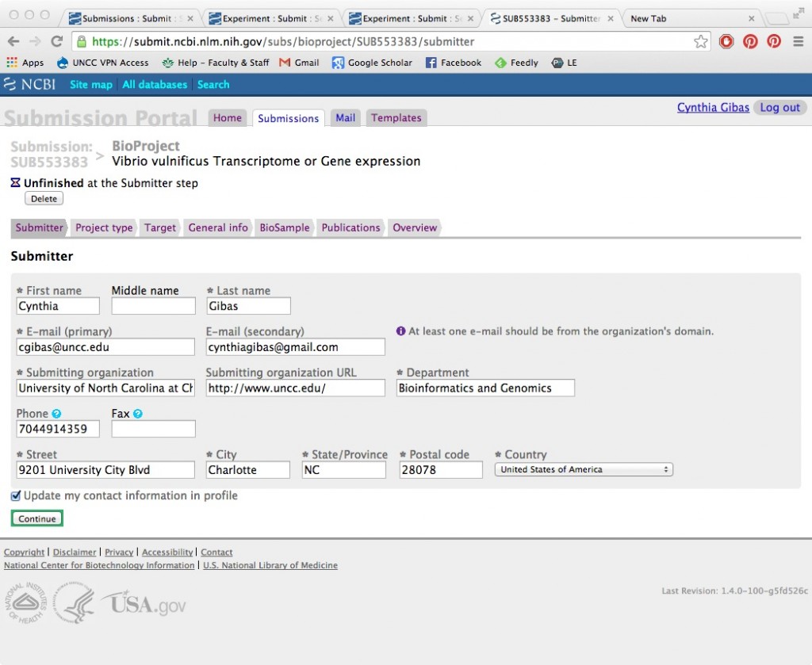
Task: Click the Log out link
Action: pyautogui.click(x=779, y=108)
